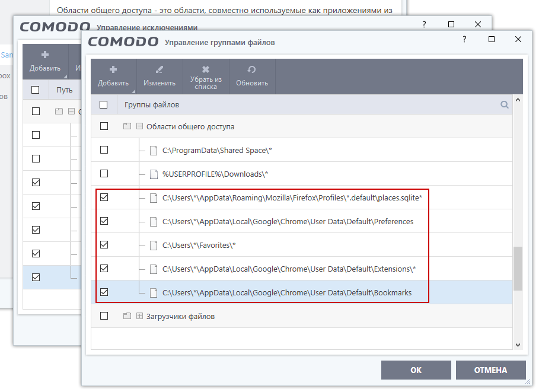This screenshot has width=539, height=392.
Task: Click help question mark in Управление исключениями window
Action: [x=424, y=24]
